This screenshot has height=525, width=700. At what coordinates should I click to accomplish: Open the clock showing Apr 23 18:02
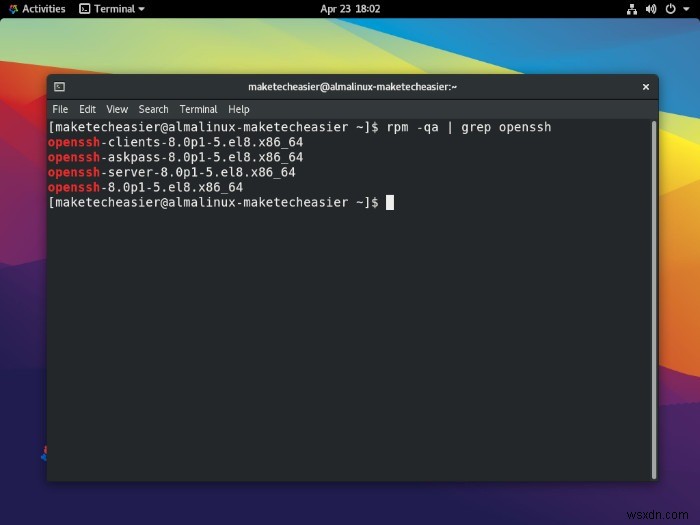click(x=350, y=9)
